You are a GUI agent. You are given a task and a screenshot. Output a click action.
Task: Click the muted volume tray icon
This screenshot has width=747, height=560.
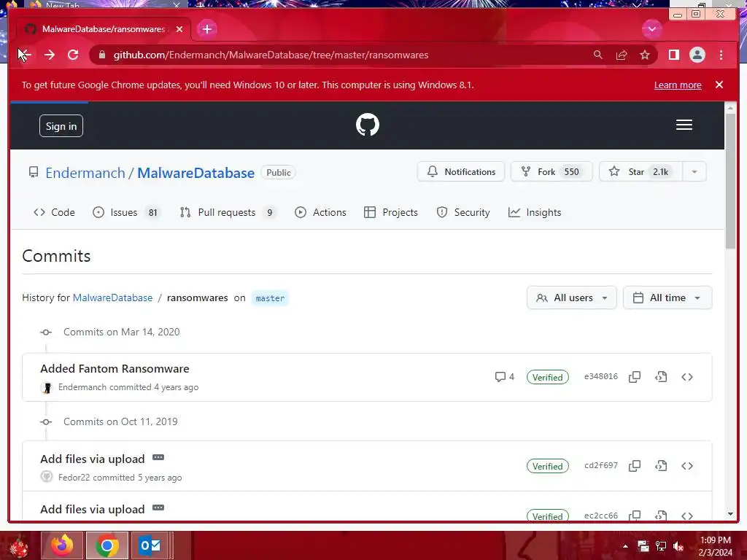pos(678,546)
